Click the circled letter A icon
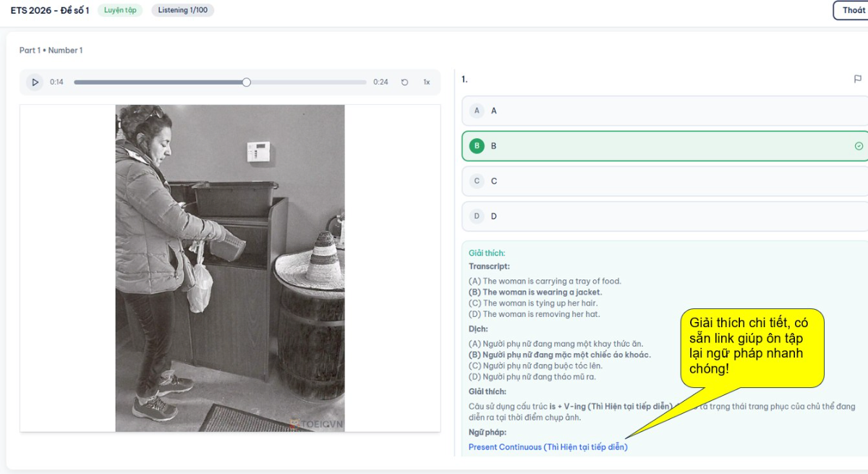 coord(477,110)
